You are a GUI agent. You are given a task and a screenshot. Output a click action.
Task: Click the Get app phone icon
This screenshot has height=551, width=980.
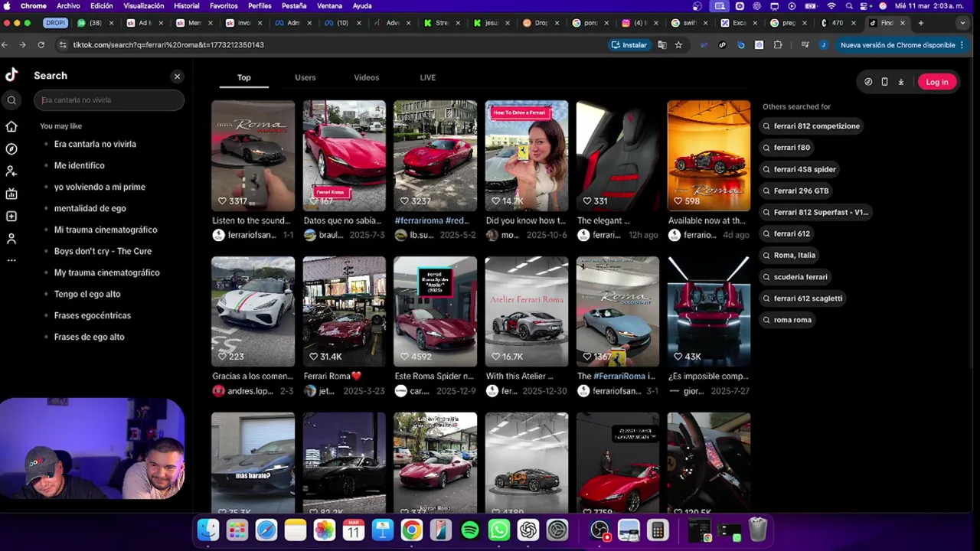coord(884,82)
